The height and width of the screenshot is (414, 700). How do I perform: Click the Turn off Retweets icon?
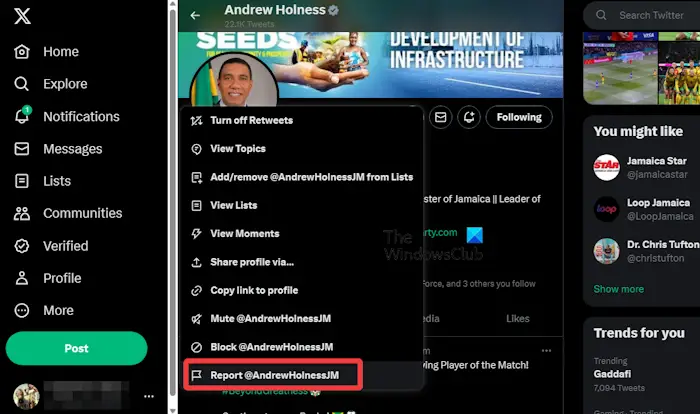click(196, 121)
